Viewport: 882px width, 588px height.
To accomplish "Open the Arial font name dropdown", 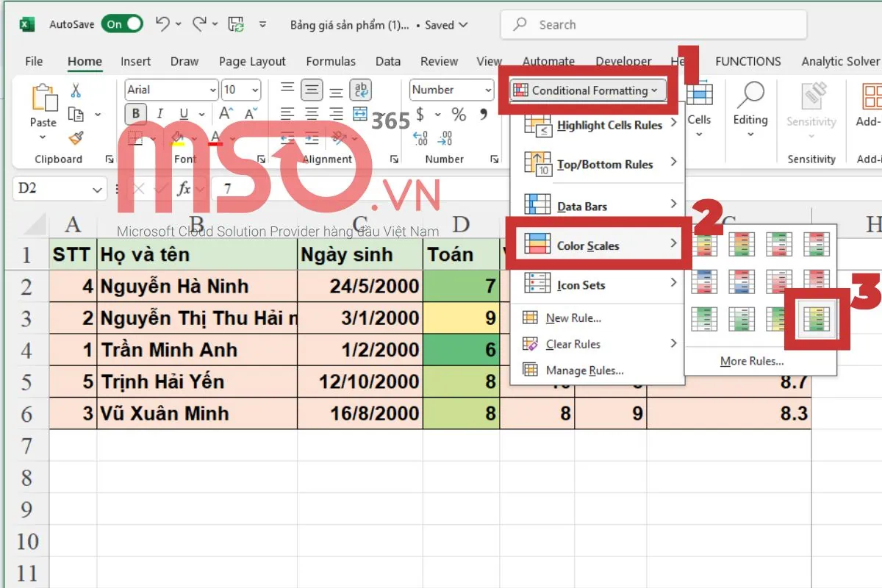I will [x=171, y=90].
